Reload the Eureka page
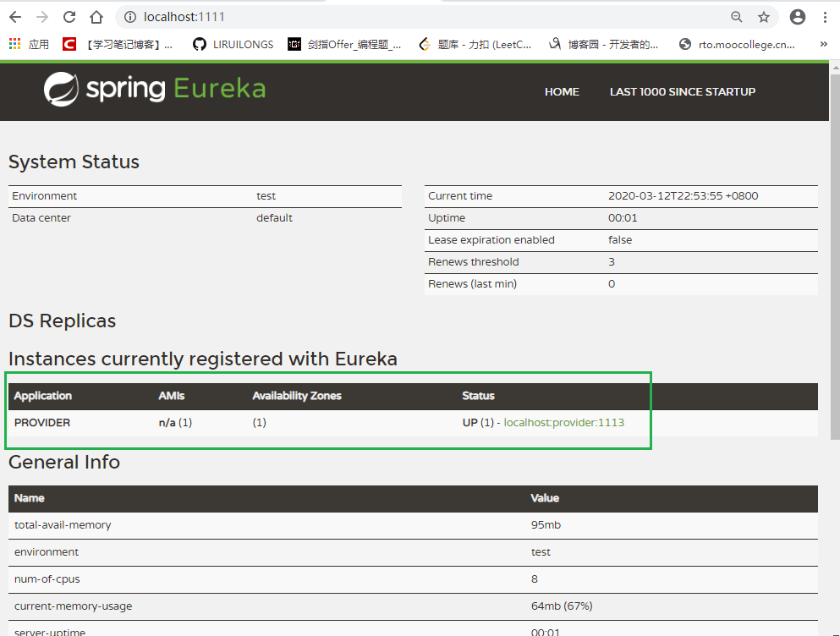Viewport: 840px width, 636px height. [x=69, y=17]
